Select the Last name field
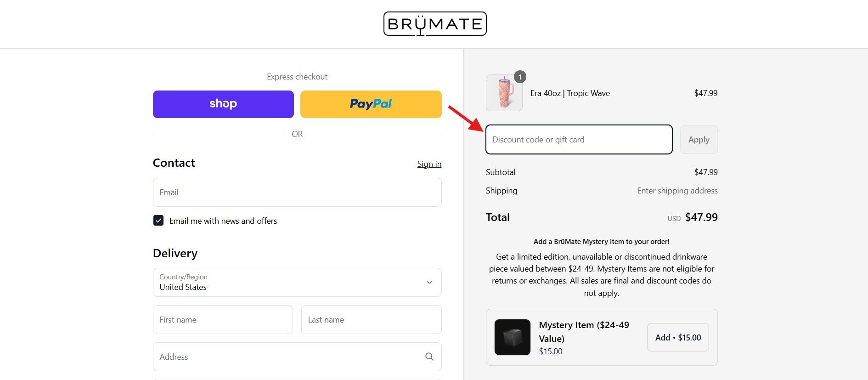This screenshot has height=380, width=868. pos(371,320)
